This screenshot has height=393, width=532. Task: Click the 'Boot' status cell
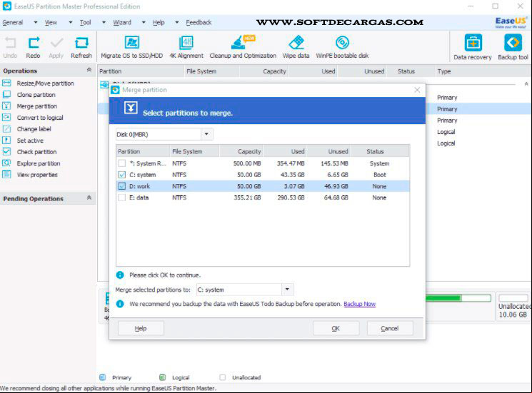380,175
